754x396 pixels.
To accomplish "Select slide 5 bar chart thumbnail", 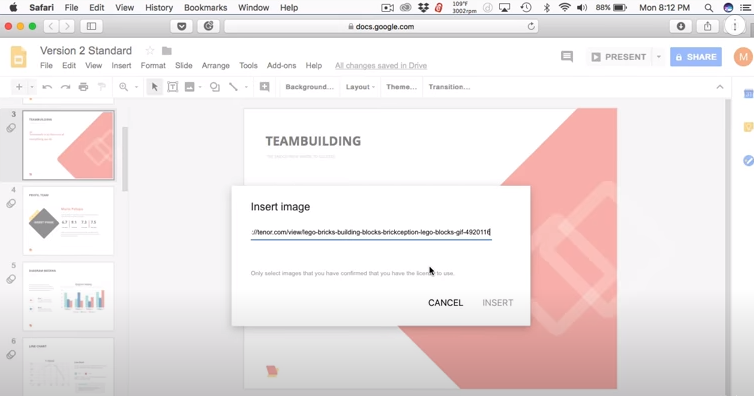I will 68,297.
